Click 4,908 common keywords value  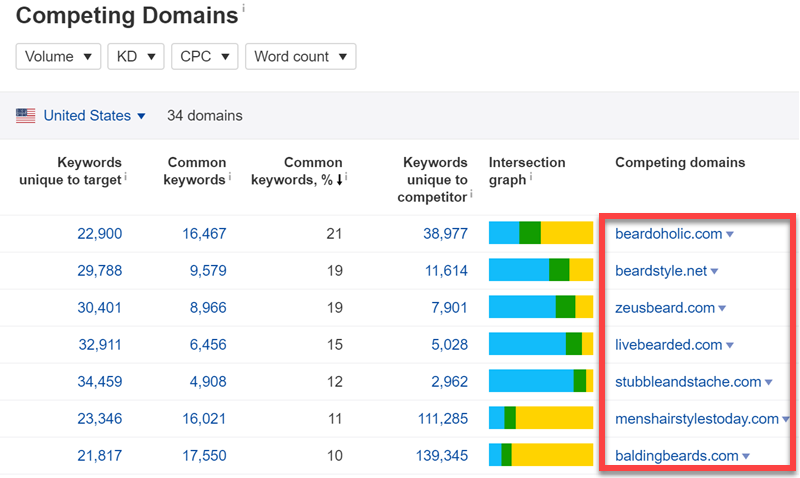click(208, 382)
